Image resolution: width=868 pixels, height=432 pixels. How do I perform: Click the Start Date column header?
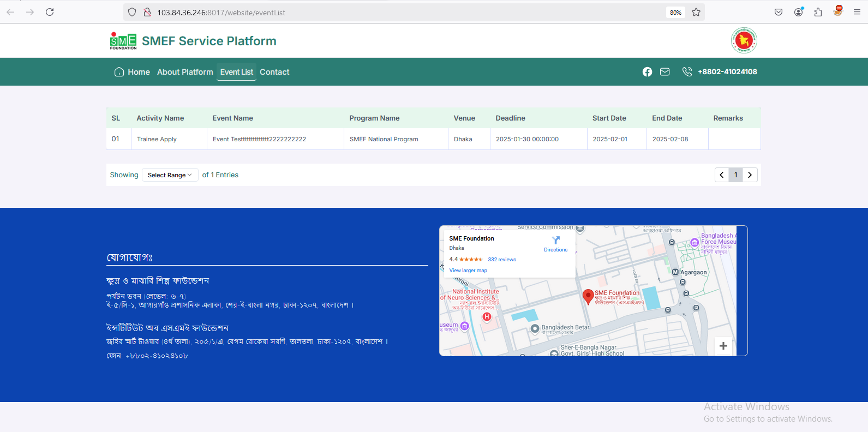pyautogui.click(x=609, y=118)
